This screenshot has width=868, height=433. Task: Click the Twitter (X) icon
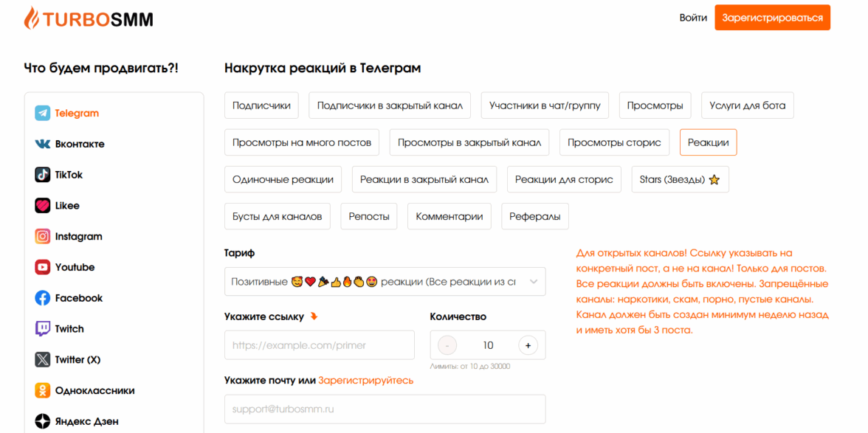point(43,360)
